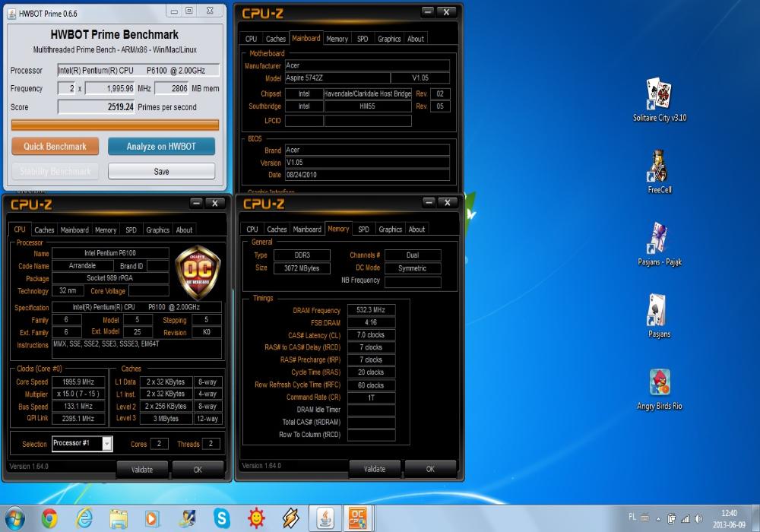Click the Memory Size 3072 MBytes value
This screenshot has width=760, height=532.
302,268
